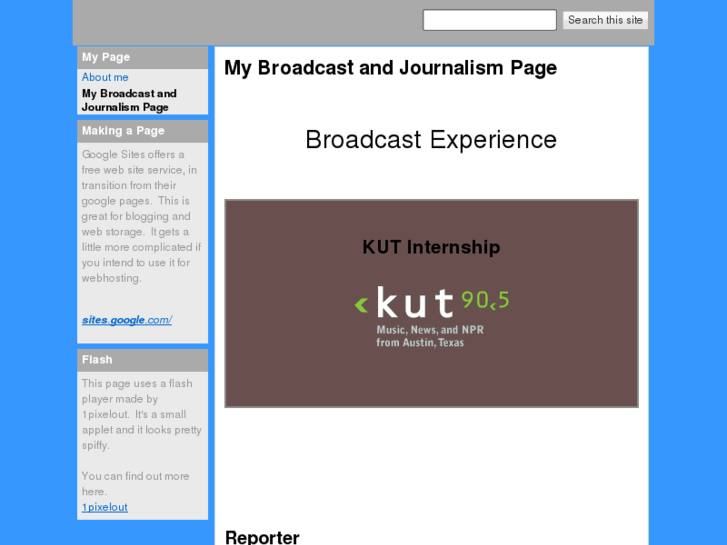Click the Making a Page sidebar header

(x=142, y=131)
